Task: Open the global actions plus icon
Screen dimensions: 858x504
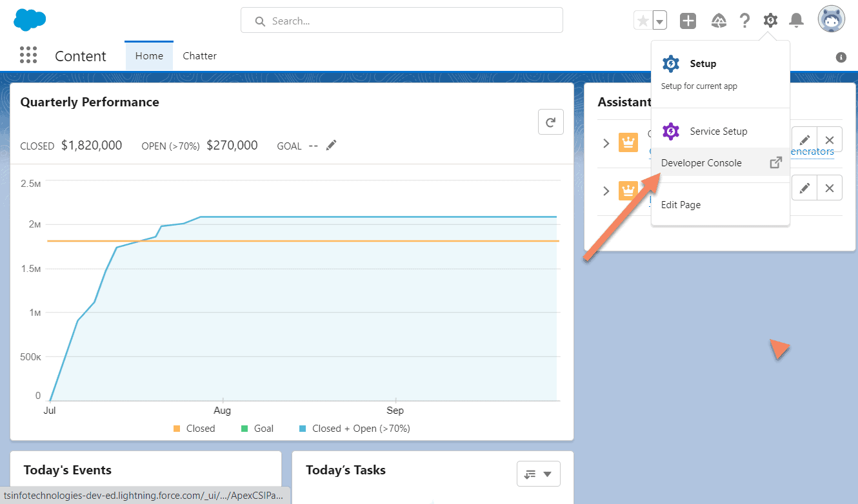Action: pos(688,20)
